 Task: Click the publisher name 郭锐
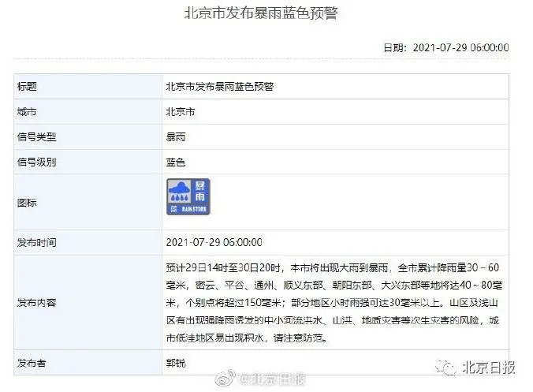176,363
